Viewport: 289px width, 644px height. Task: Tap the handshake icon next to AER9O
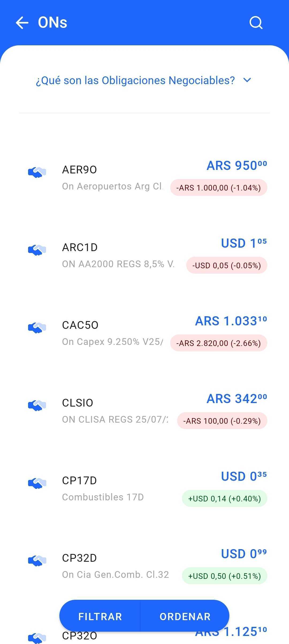37,172
